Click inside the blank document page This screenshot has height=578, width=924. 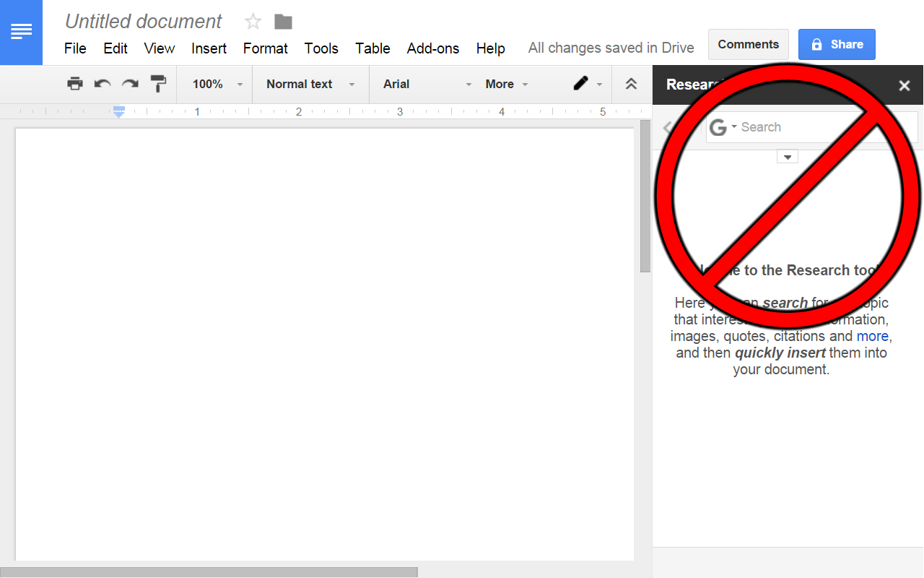point(325,344)
